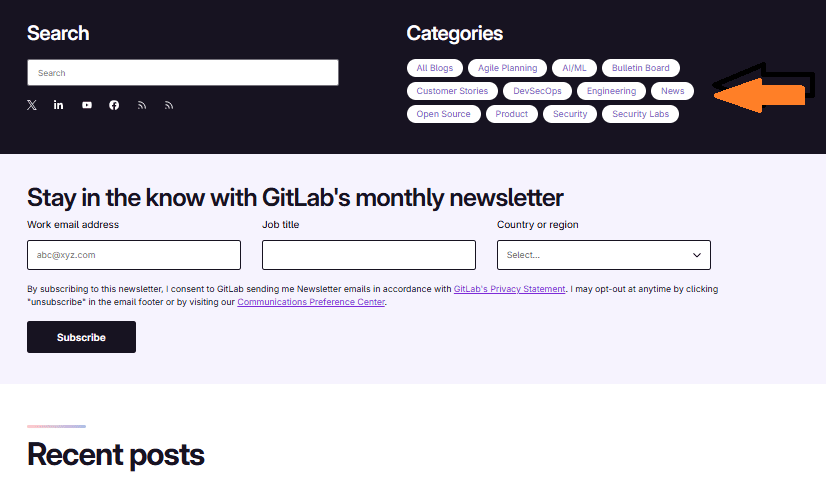Image resolution: width=826 pixels, height=483 pixels.
Task: Open GitLab's Privacy Statement link
Action: pos(509,289)
